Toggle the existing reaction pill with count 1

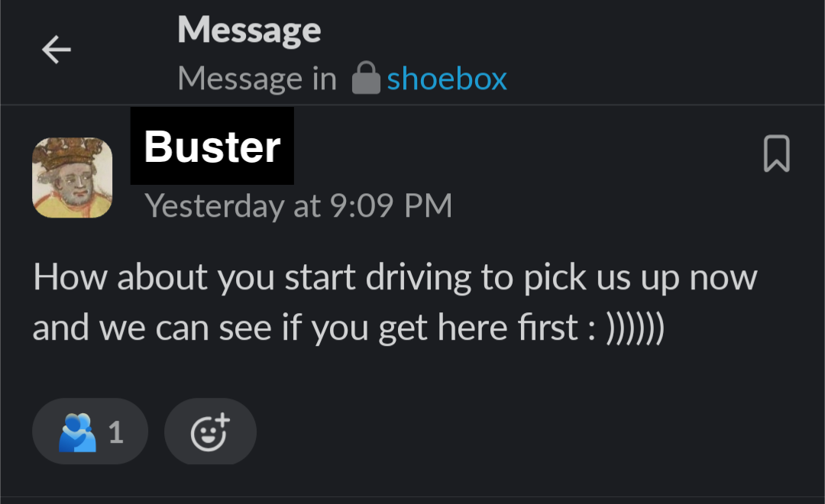90,431
